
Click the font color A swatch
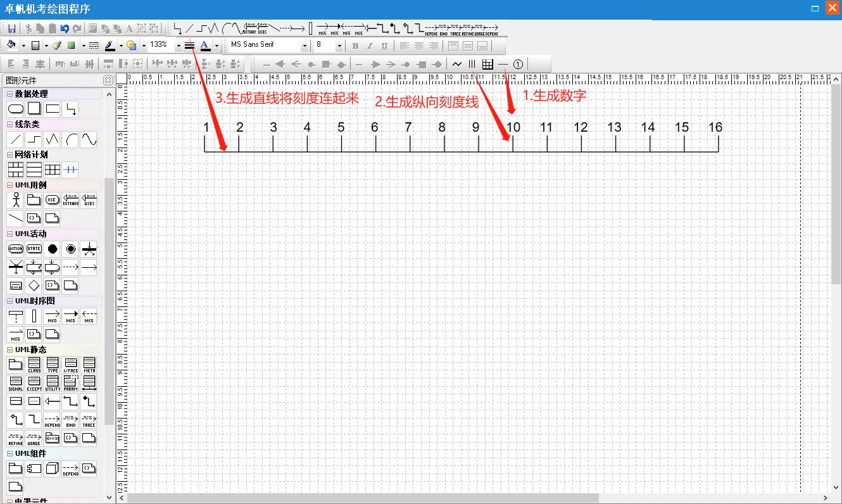[x=205, y=46]
